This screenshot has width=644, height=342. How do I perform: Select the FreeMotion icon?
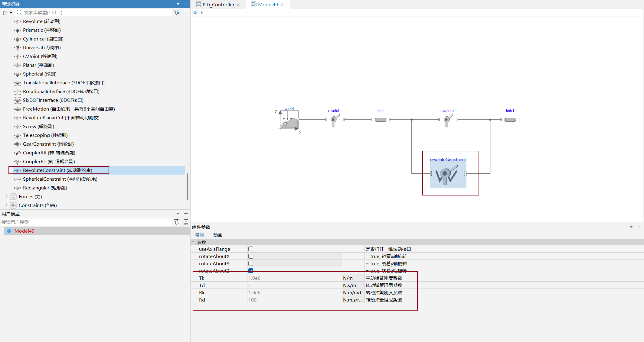18,109
